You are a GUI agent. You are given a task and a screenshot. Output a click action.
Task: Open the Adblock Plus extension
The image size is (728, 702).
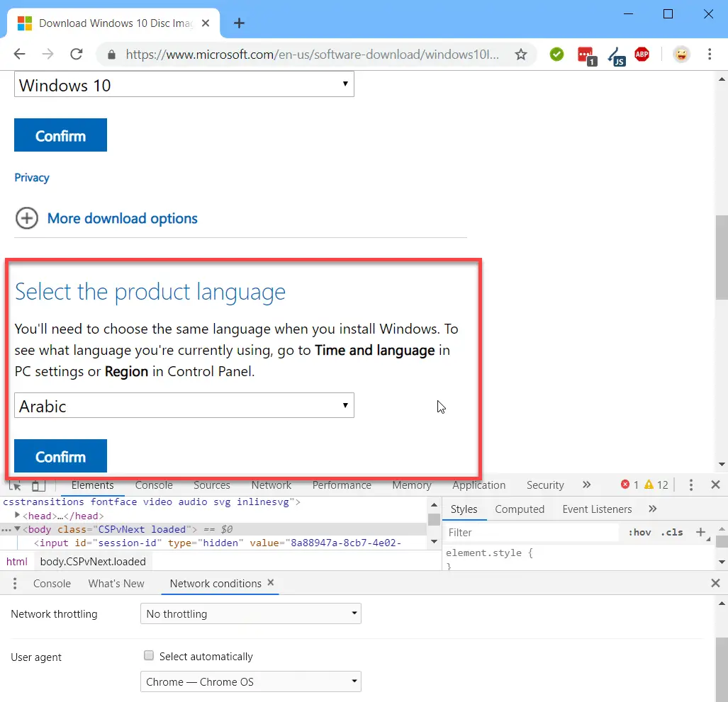[x=642, y=55]
